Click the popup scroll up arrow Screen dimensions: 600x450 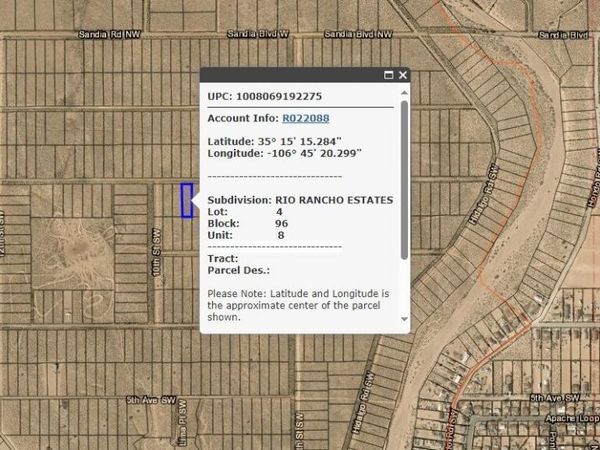point(404,93)
